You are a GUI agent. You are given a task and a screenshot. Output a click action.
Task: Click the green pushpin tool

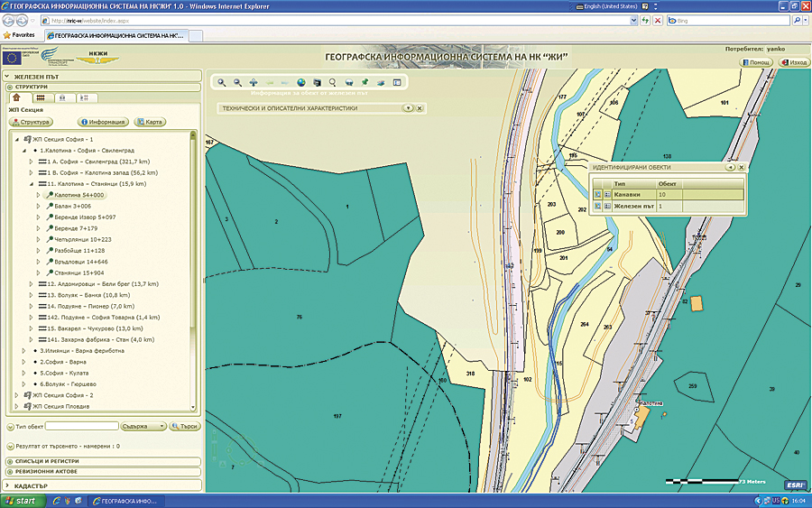tap(364, 82)
